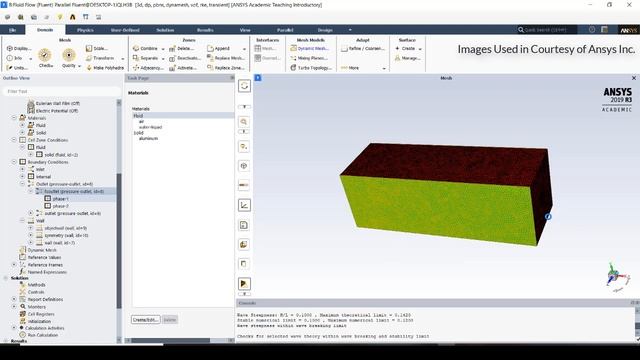This screenshot has width=640, height=360.
Task: Click the help icon beside the search box
Action: [x=592, y=29]
